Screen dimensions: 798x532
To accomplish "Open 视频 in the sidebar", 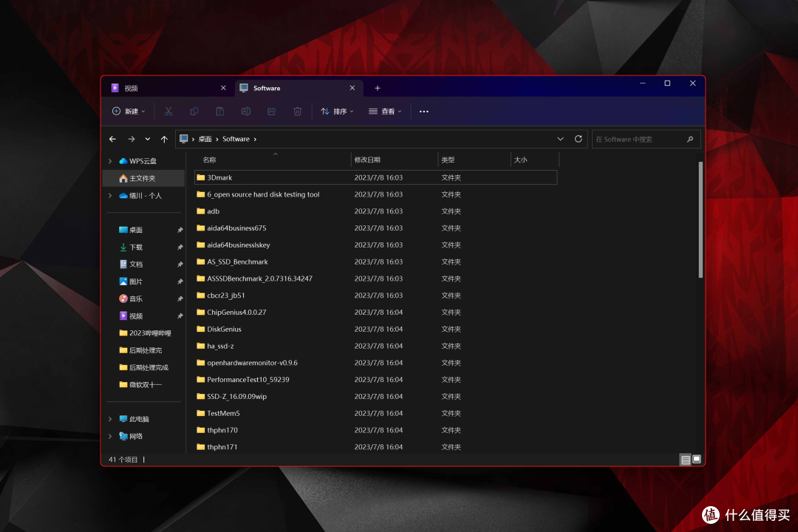I will coord(135,316).
